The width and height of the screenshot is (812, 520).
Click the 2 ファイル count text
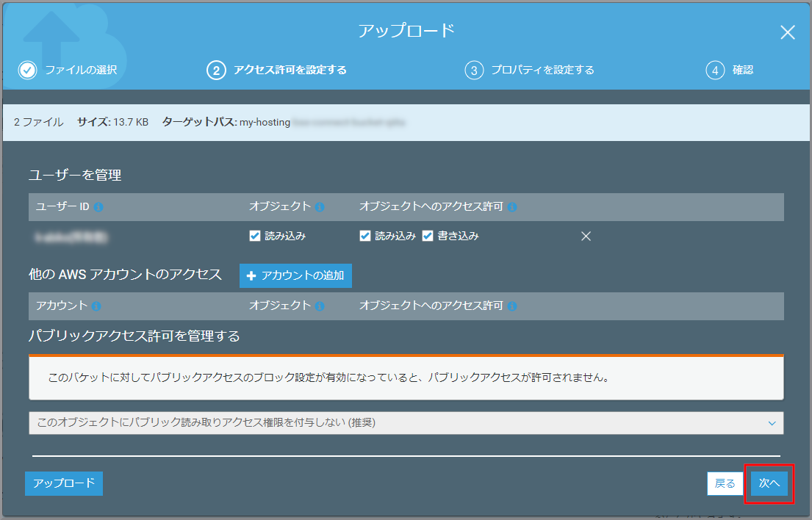pos(39,122)
